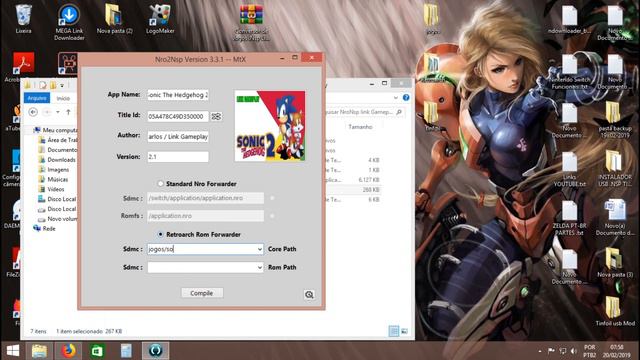Open the Rom Path dropdown arrow
640x360 pixels.
tap(260, 267)
